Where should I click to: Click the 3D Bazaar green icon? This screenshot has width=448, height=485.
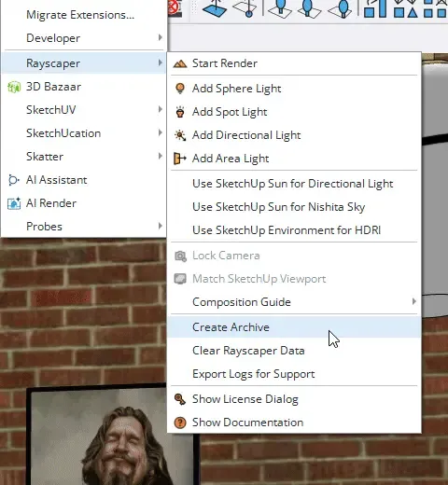pyautogui.click(x=14, y=87)
